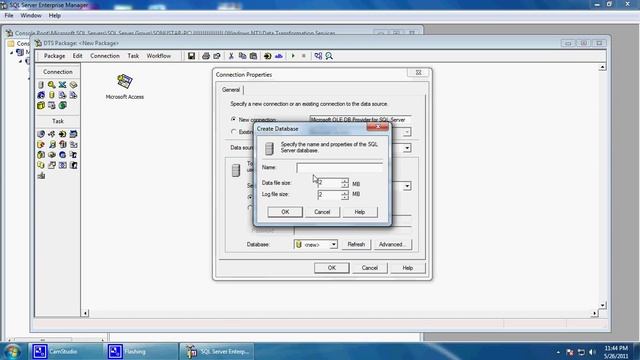Open the File menu
This screenshot has width=640, height=360.
9,16
